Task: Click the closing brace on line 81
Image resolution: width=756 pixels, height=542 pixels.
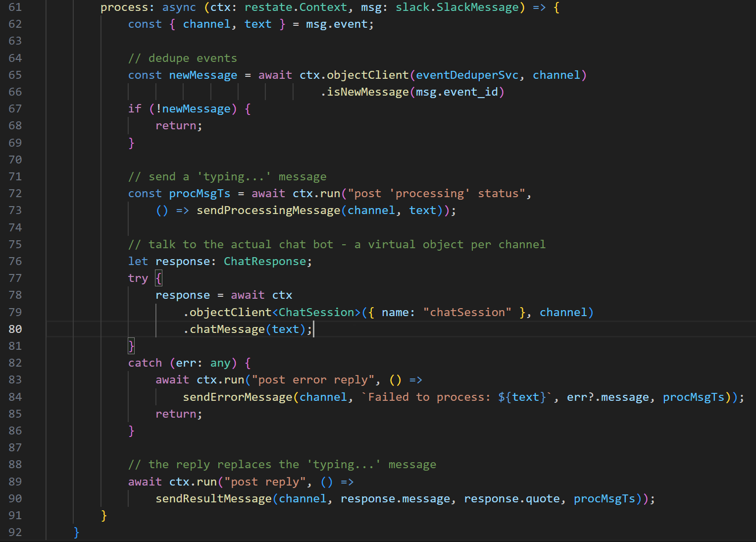Action: [131, 346]
